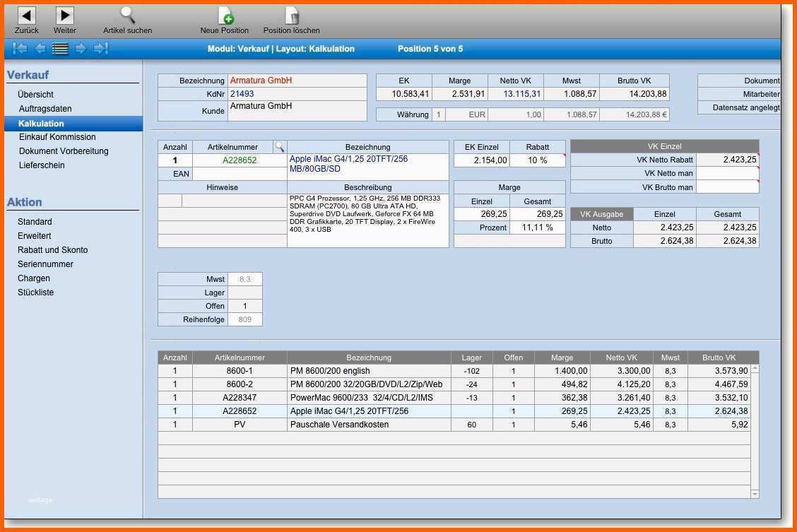
Task: Click VK Netto man input field
Action: (727, 173)
